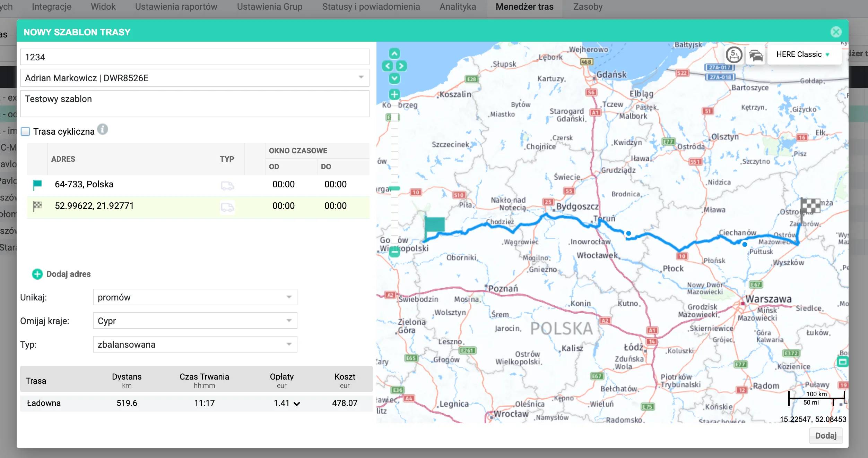Viewport: 868px width, 458px height.
Task: Zoom in with the map plus button
Action: tap(394, 94)
